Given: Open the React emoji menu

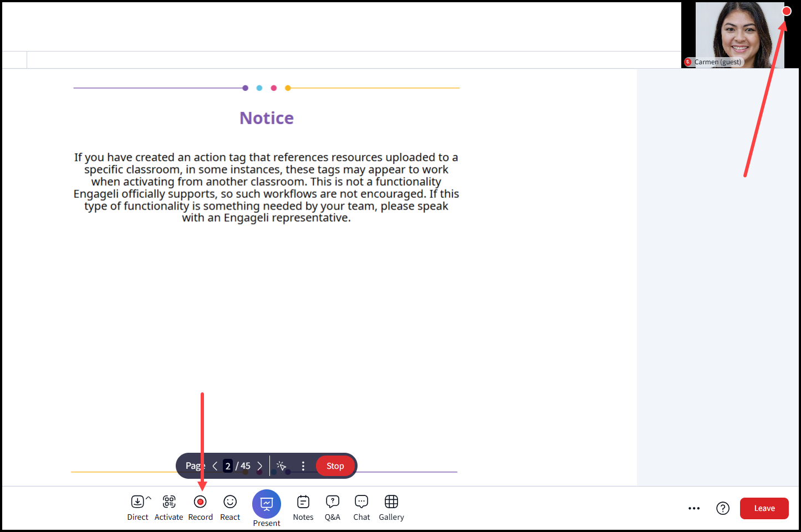Looking at the screenshot, I should [230, 502].
